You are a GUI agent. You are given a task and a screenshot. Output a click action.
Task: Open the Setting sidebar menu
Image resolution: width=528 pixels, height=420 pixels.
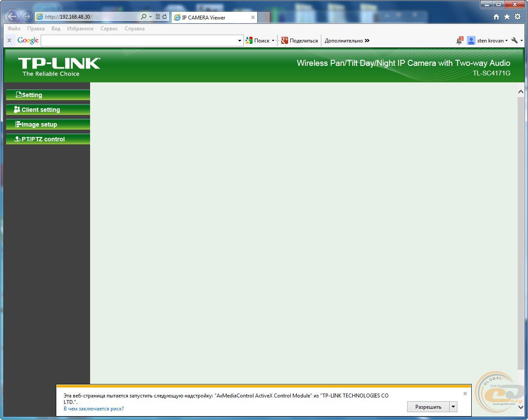(x=48, y=95)
